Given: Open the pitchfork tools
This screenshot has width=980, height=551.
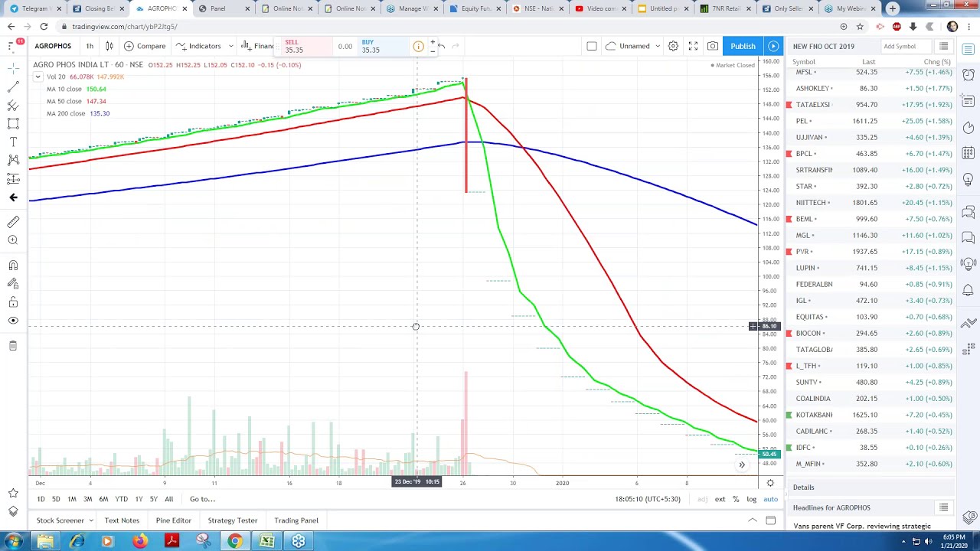Looking at the screenshot, I should point(13,105).
